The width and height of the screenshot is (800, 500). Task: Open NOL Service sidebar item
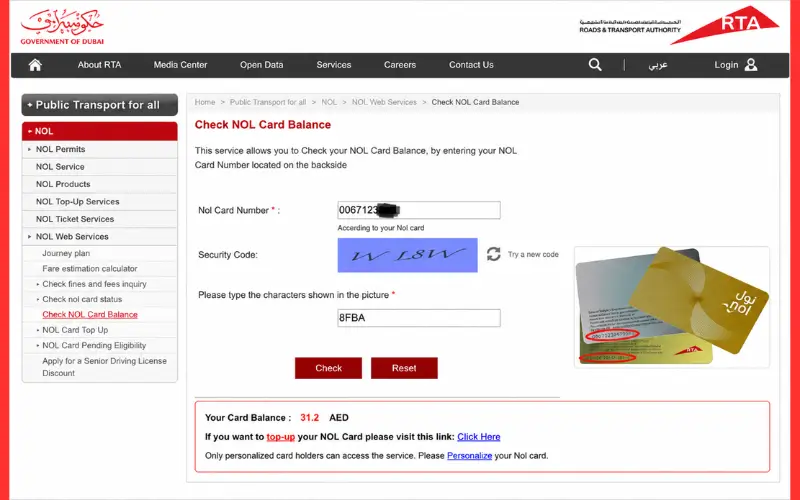99,167
